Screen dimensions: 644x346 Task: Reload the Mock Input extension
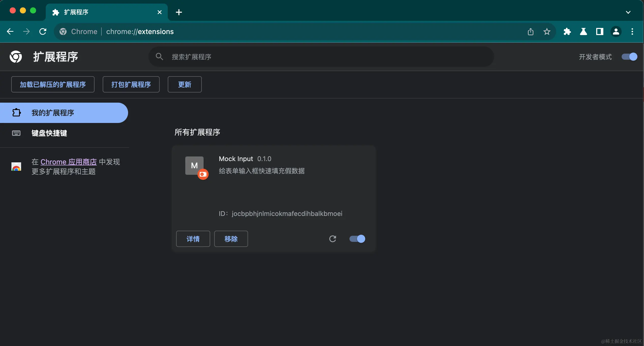(x=332, y=239)
